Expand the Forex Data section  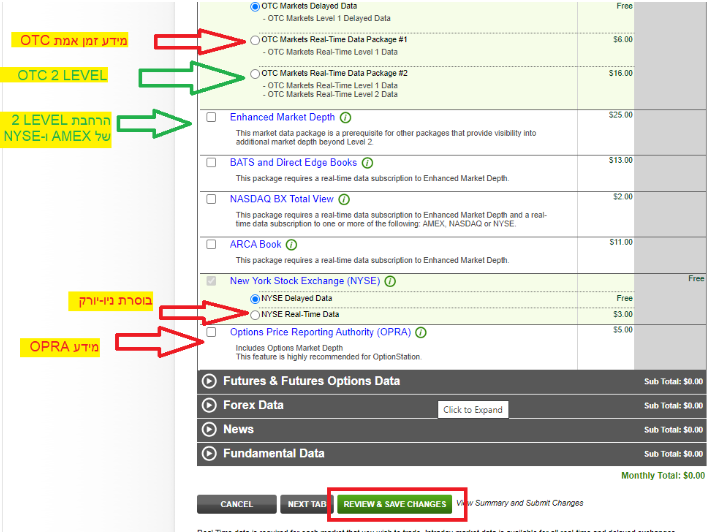coord(209,405)
